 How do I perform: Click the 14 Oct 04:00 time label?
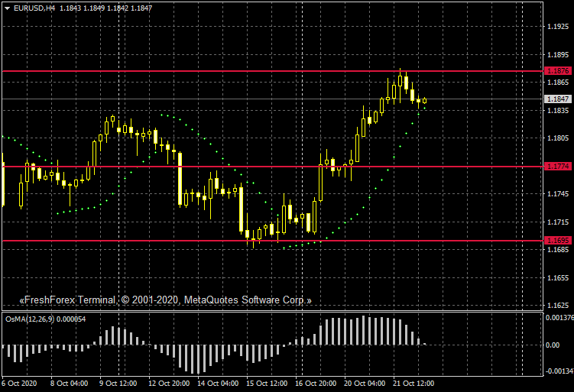click(x=218, y=384)
